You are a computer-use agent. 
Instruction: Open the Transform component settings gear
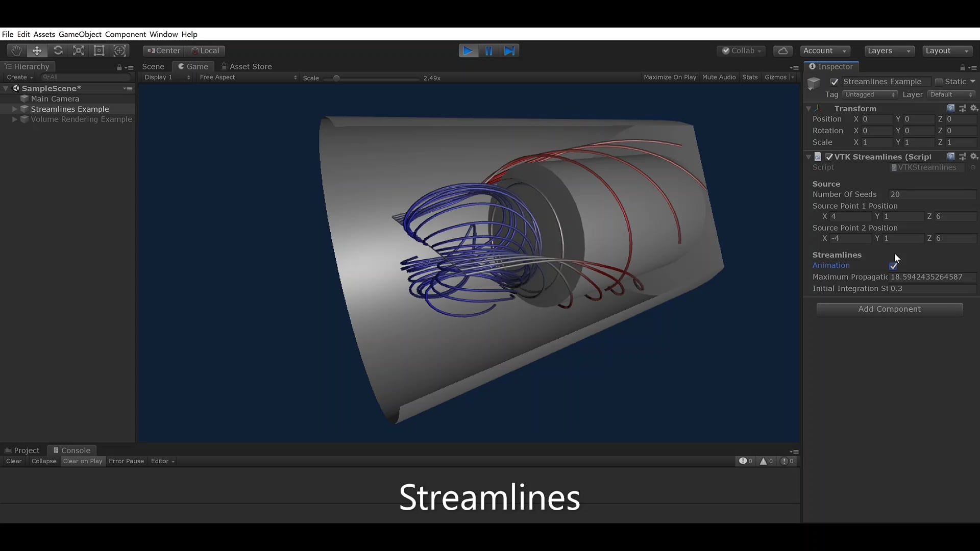(974, 108)
